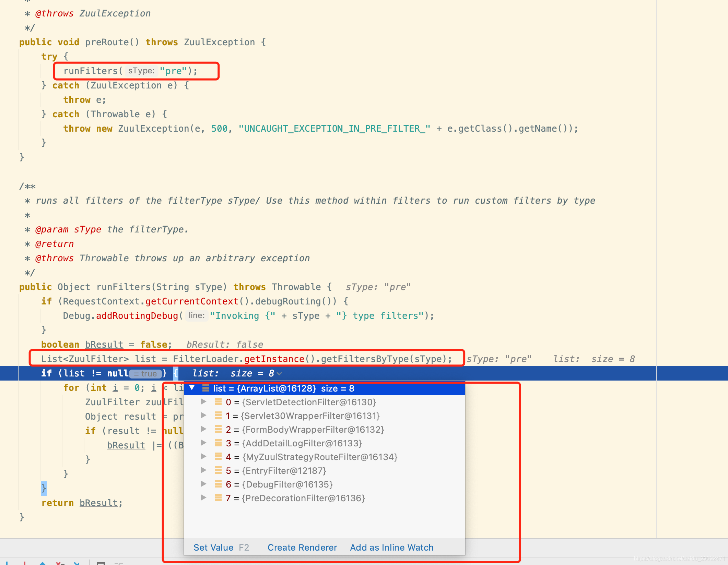Select the {AddDetailLogFilter@16133} row
Viewport: 728px width, 565px height.
(325, 443)
